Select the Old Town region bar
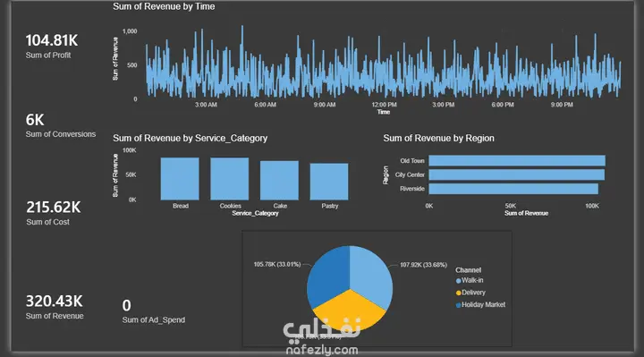 click(x=517, y=161)
